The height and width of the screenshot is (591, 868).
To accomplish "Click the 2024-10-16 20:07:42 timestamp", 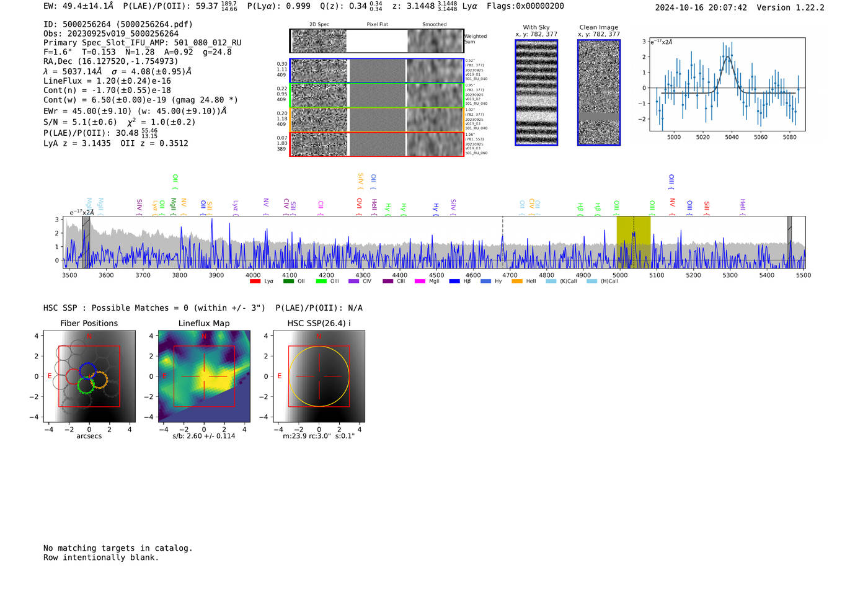I will 701,7.
